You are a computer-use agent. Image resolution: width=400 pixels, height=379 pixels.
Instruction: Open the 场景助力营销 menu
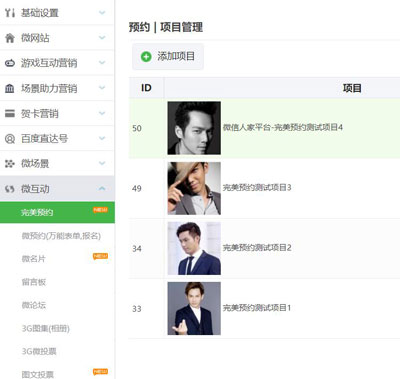pyautogui.click(x=57, y=88)
